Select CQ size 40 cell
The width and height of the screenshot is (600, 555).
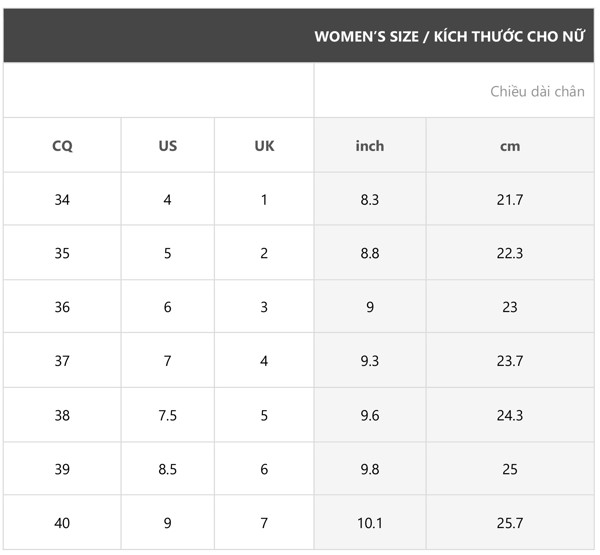(62, 523)
